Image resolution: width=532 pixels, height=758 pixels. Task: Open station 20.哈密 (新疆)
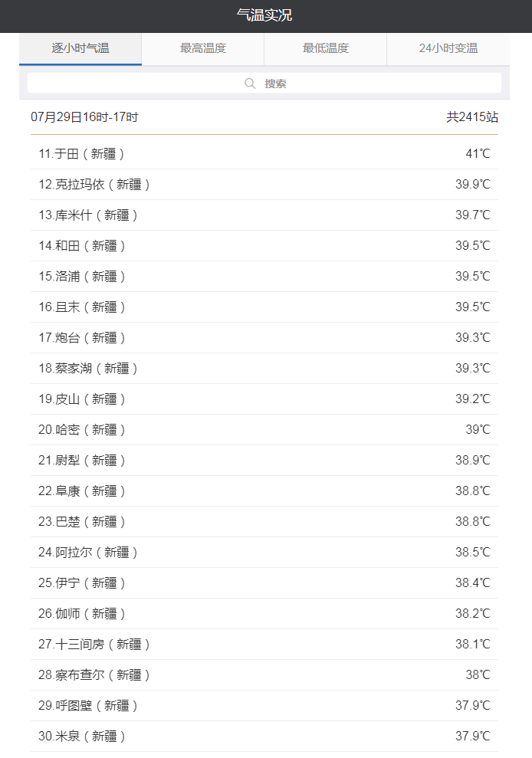click(x=82, y=430)
